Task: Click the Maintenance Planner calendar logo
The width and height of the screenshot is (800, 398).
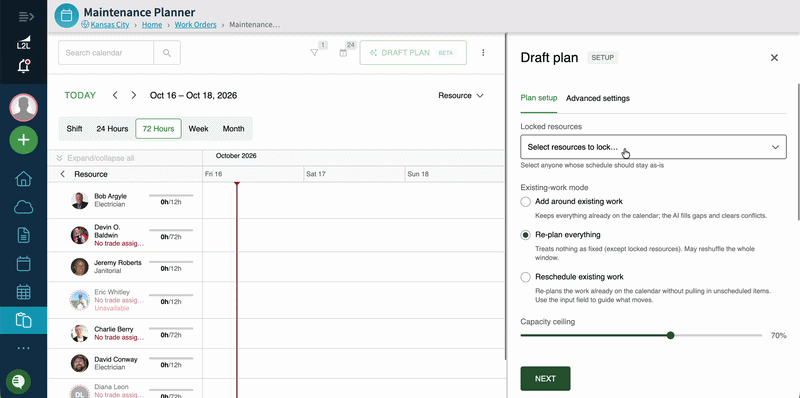Action: coord(66,16)
